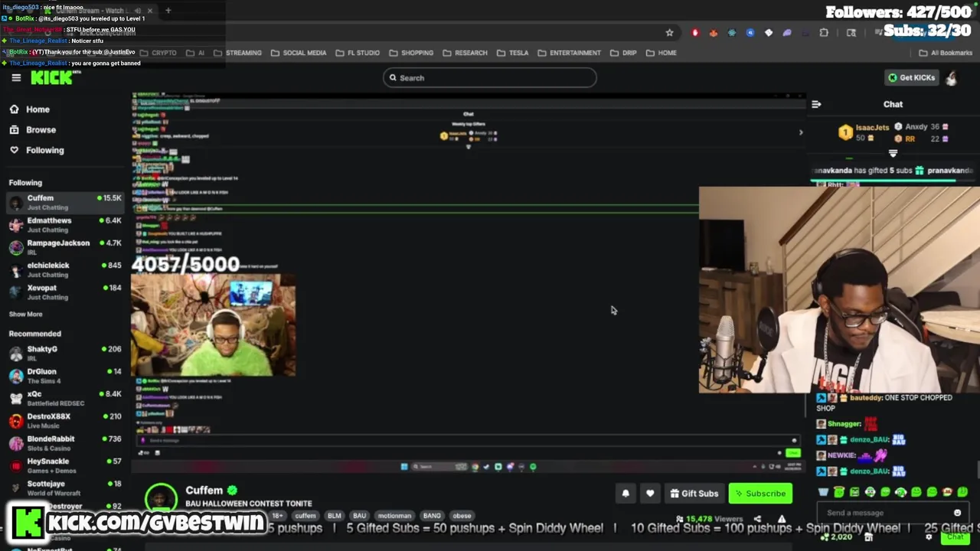Open elchiclekick channel from sidebar
980x551 pixels.
pos(65,269)
